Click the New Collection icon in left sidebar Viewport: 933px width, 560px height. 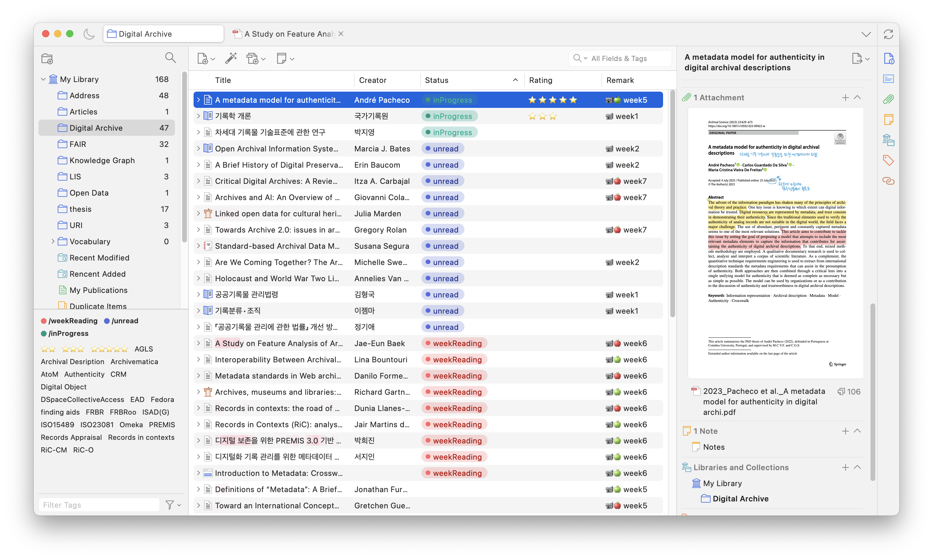point(47,59)
